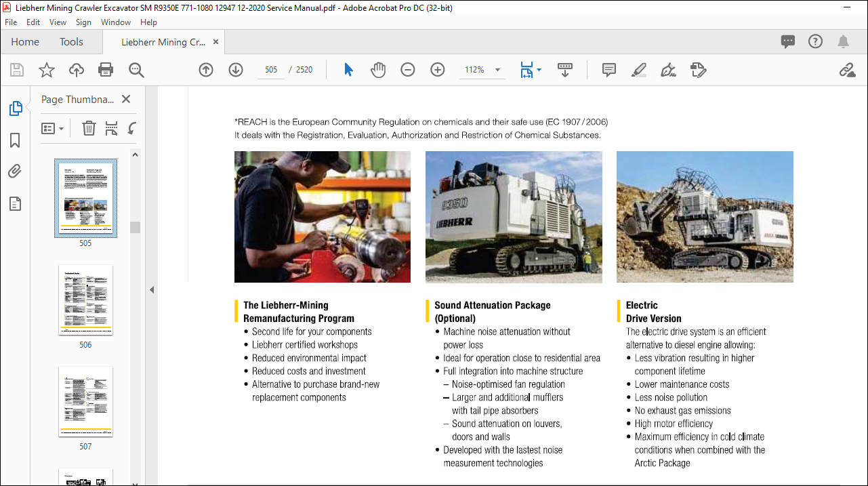
Task: Add the document to starred bookmarks
Action: [x=47, y=70]
